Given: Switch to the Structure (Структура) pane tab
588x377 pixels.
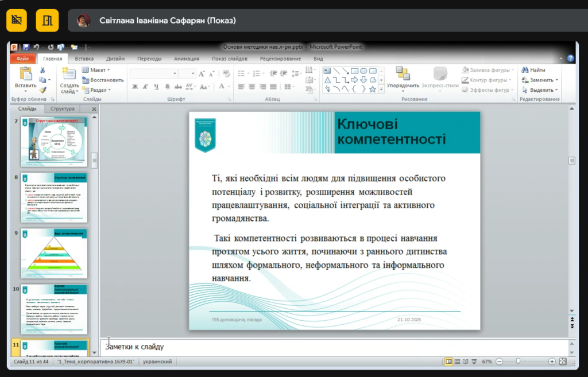Looking at the screenshot, I should tap(63, 108).
